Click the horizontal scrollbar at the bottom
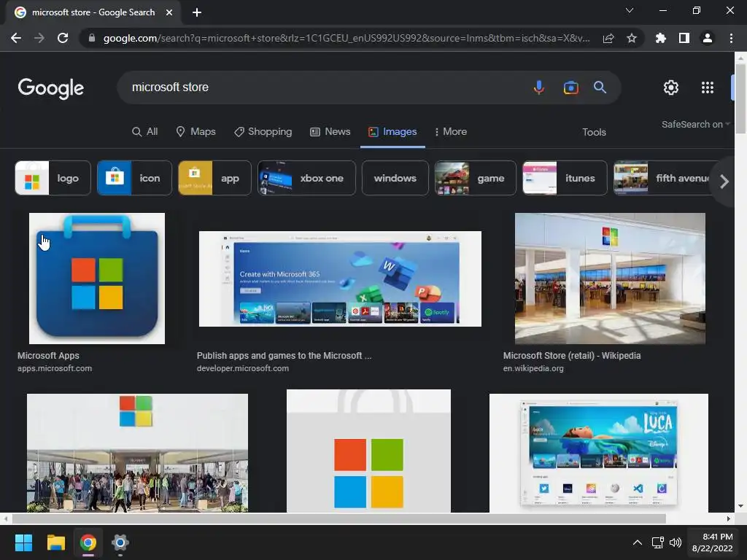This screenshot has width=747, height=560. point(338,518)
